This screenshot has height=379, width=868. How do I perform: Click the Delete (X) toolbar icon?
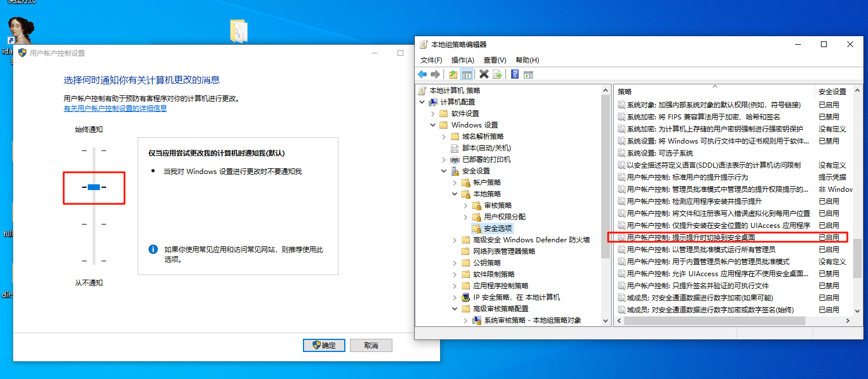point(484,74)
